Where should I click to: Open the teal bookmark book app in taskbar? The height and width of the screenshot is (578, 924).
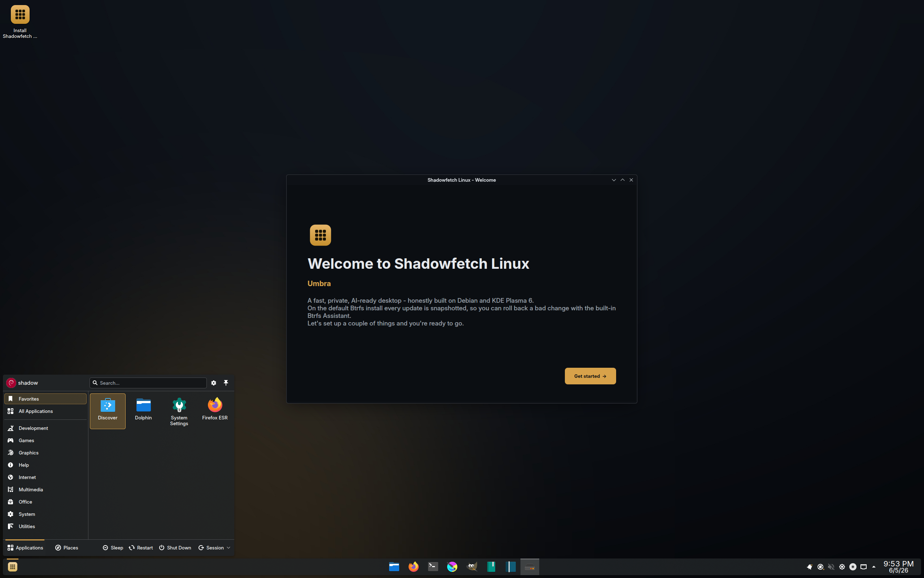click(x=491, y=566)
